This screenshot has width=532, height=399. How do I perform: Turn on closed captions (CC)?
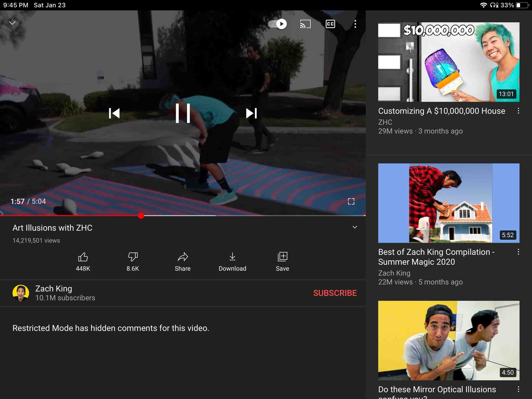click(x=330, y=24)
